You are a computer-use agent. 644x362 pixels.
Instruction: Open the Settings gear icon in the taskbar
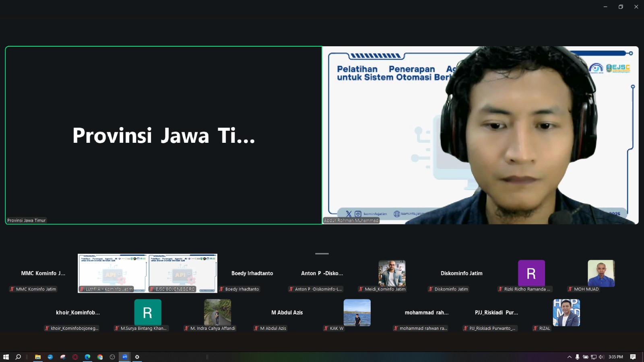pos(137,357)
